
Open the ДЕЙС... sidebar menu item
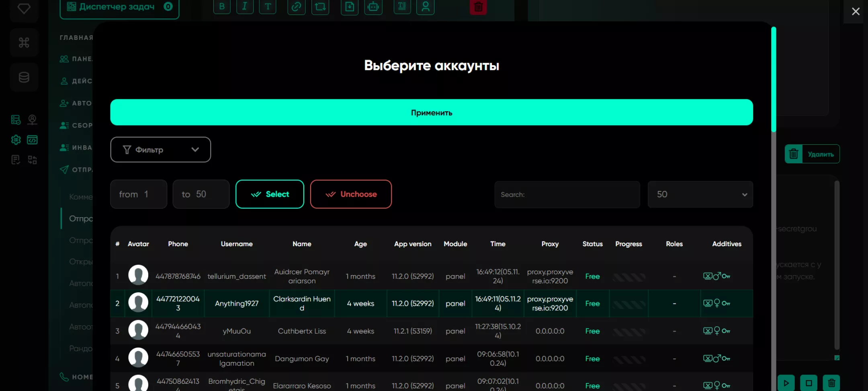pyautogui.click(x=76, y=81)
